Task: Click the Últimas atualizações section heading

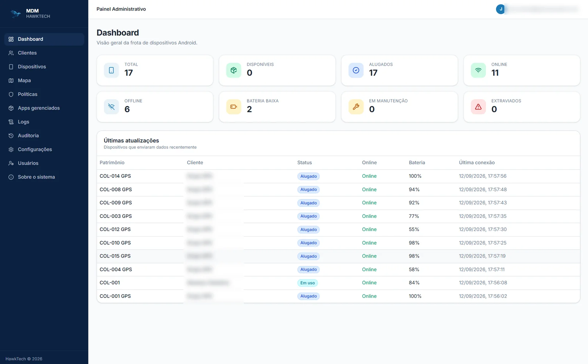Action: pos(131,141)
